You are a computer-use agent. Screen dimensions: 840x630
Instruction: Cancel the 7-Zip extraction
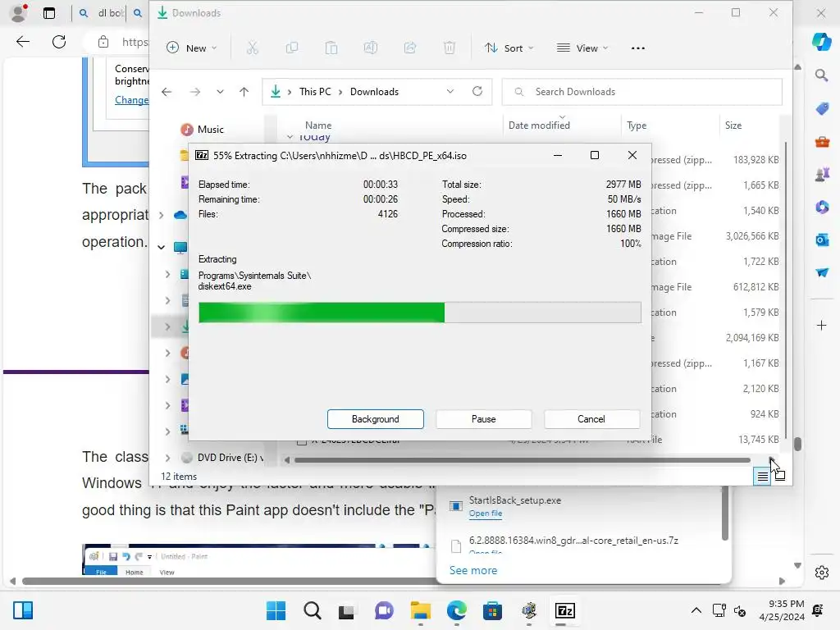tap(591, 419)
